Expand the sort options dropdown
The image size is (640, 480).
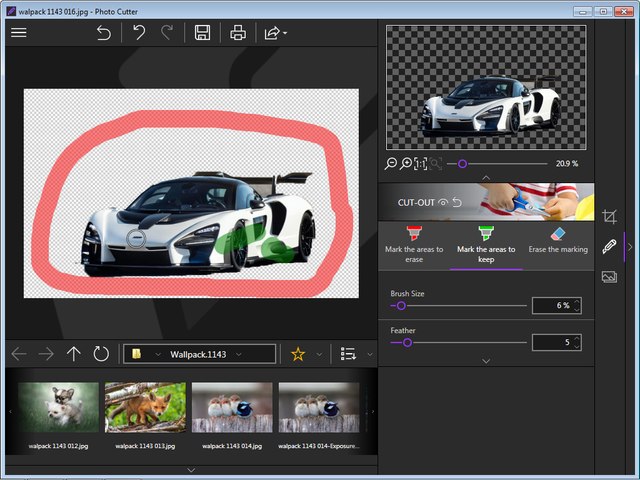pos(369,354)
